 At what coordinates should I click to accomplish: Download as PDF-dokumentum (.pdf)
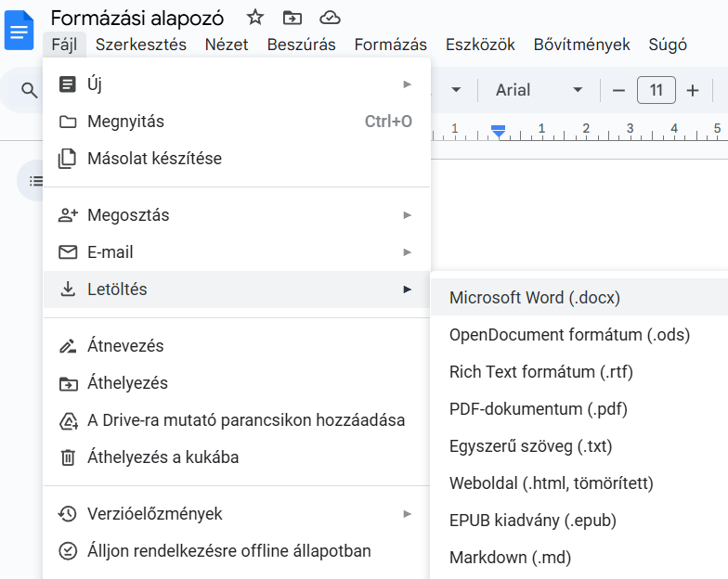tap(579, 408)
